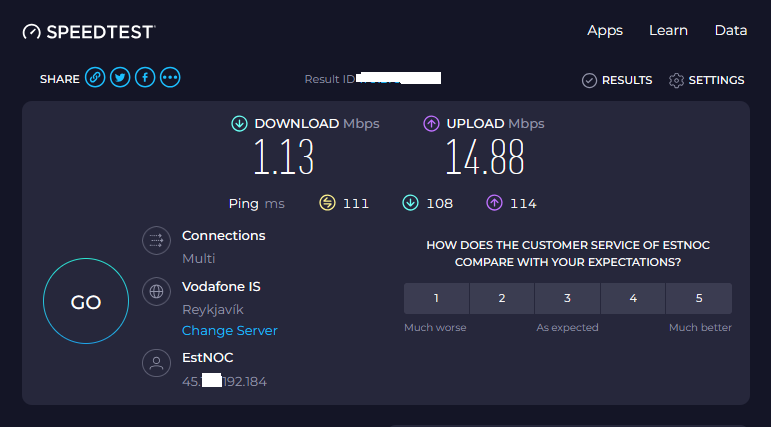
Task: Rate customer service 3 As expected
Action: coord(567,298)
